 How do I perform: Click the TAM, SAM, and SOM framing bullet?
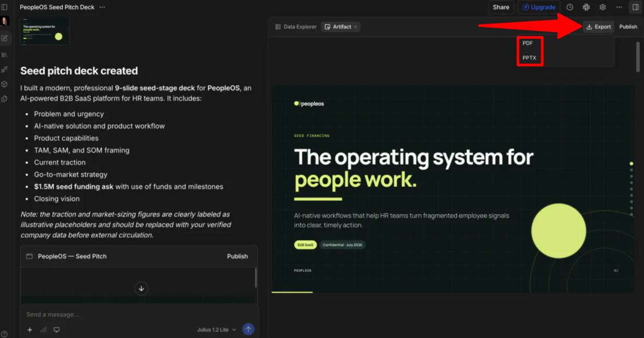(82, 150)
